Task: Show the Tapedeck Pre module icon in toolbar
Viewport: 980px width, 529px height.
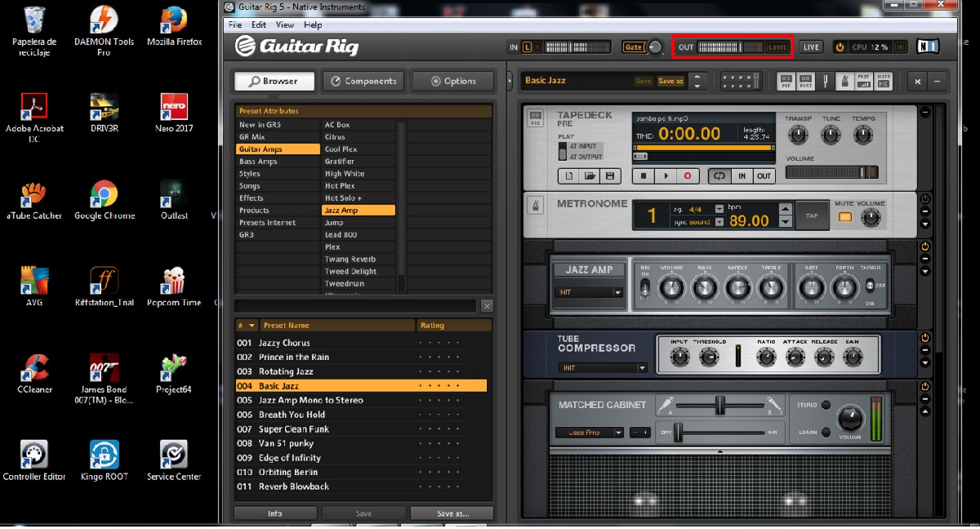Action: coord(786,81)
